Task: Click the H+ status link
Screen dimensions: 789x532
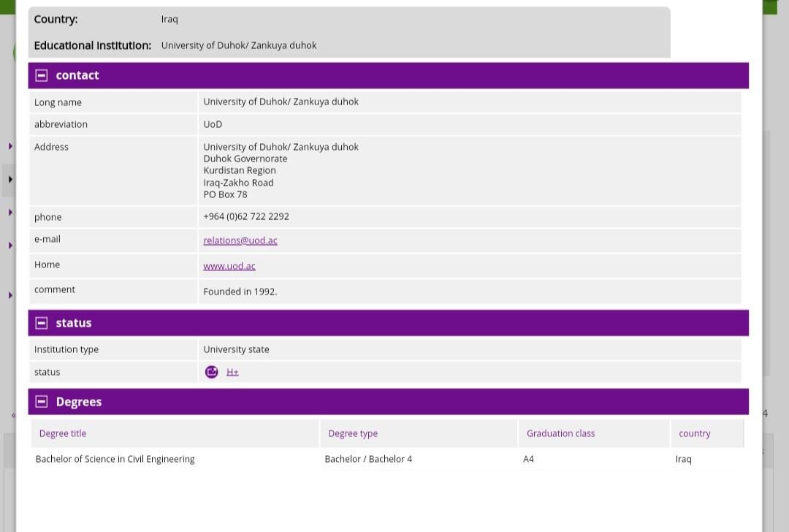Action: [x=232, y=372]
